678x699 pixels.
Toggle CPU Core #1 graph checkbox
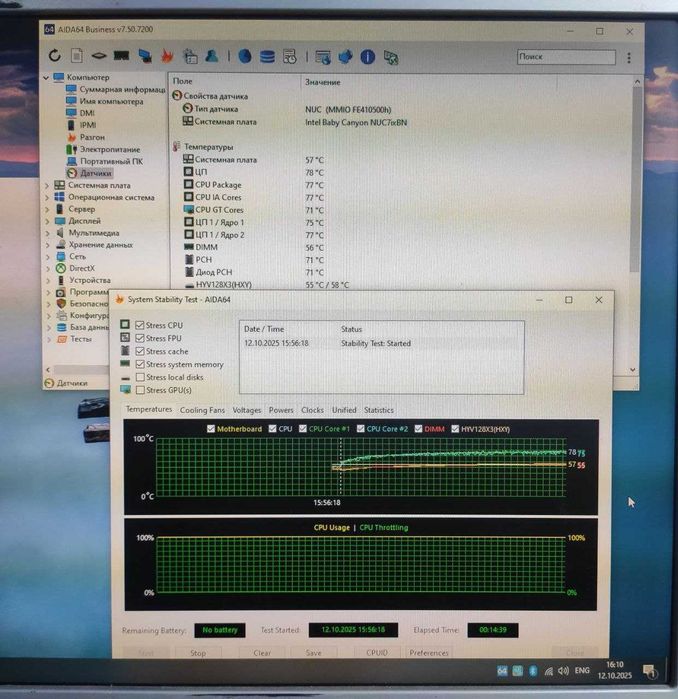pos(303,428)
